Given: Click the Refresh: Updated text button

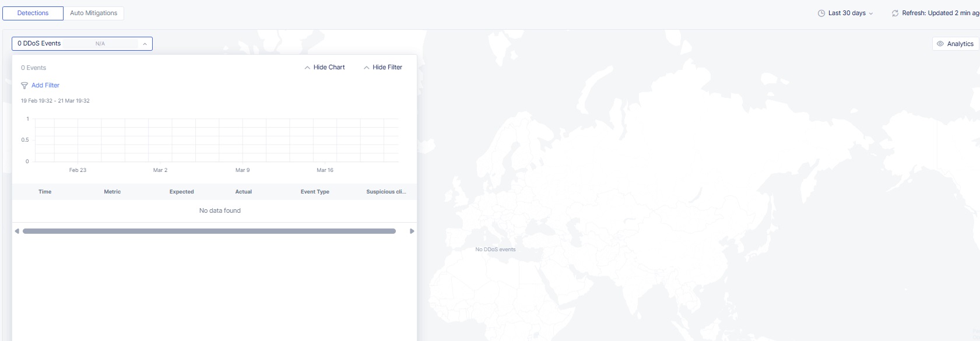Looking at the screenshot, I should tap(940, 13).
